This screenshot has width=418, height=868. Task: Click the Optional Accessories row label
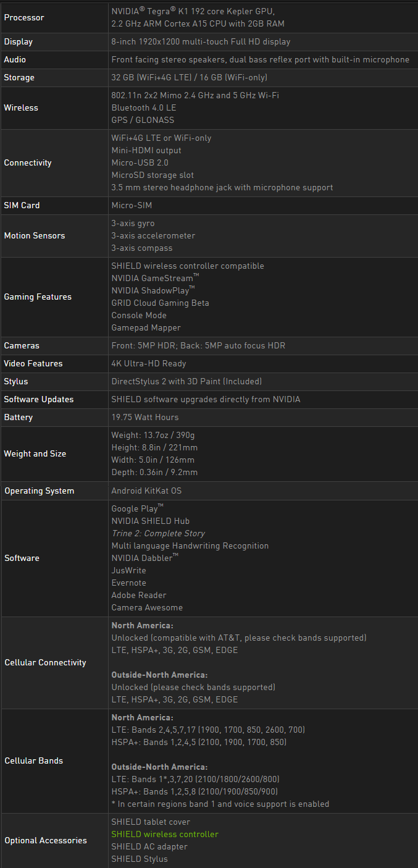tap(46, 840)
